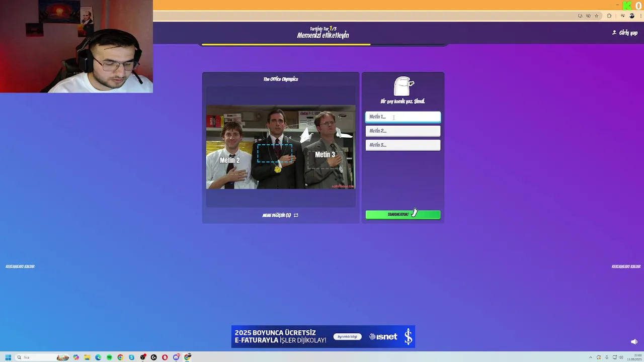Open Spotify from the taskbar

pyautogui.click(x=109, y=357)
